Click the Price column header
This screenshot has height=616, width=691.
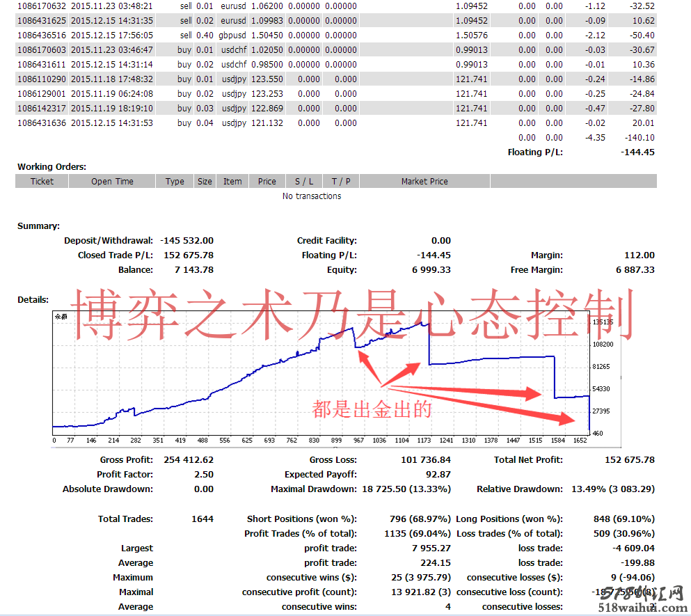pyautogui.click(x=267, y=182)
